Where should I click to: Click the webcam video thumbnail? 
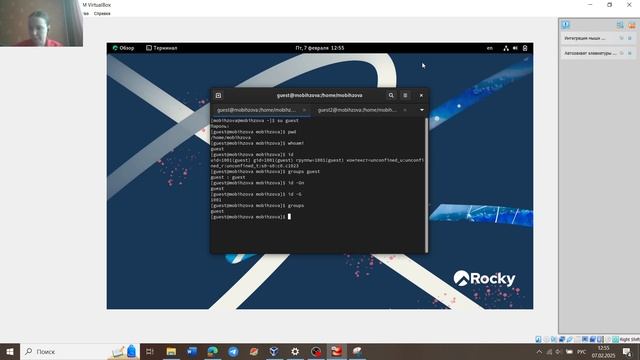tap(41, 23)
